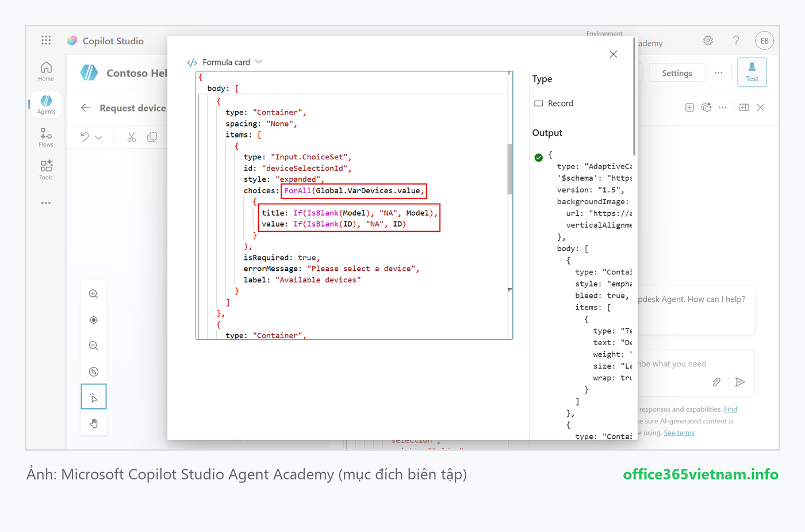Click the id: "deviceSelectionId" code line
805x532 pixels.
pos(297,169)
